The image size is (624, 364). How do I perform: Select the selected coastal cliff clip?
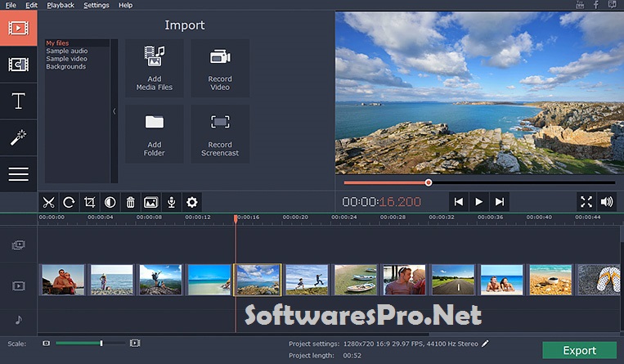pos(258,280)
